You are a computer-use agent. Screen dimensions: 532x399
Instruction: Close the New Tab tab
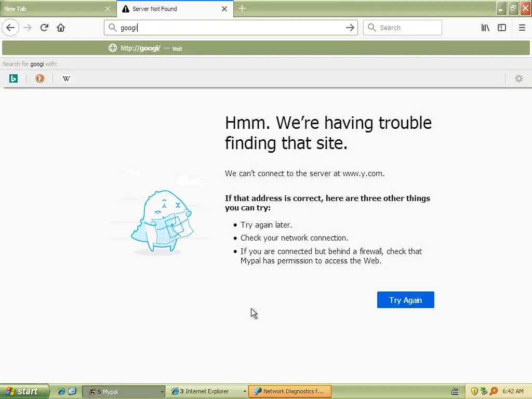point(108,9)
